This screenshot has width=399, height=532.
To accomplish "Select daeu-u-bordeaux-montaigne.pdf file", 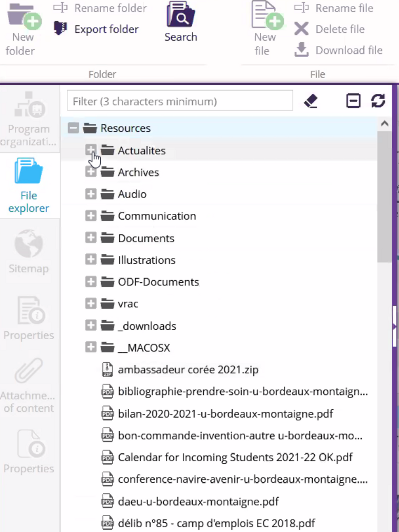I will tap(198, 502).
